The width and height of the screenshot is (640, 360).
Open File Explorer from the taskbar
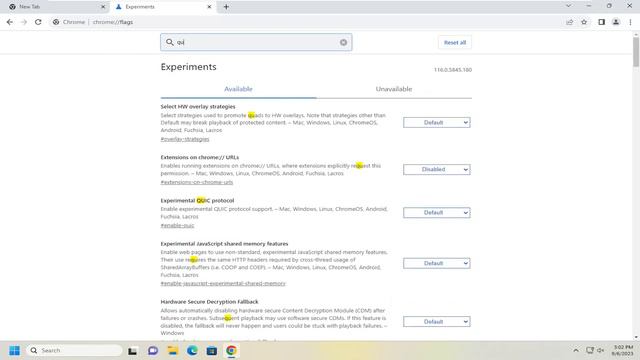pyautogui.click(x=173, y=351)
